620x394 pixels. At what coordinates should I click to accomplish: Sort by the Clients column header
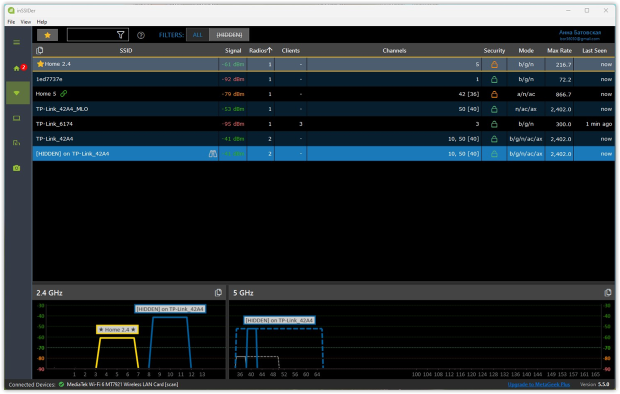pyautogui.click(x=291, y=51)
